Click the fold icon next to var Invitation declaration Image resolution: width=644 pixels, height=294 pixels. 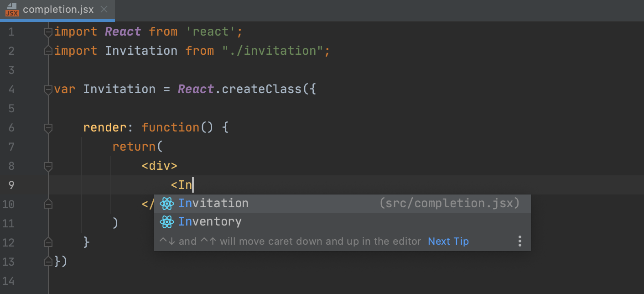point(48,89)
